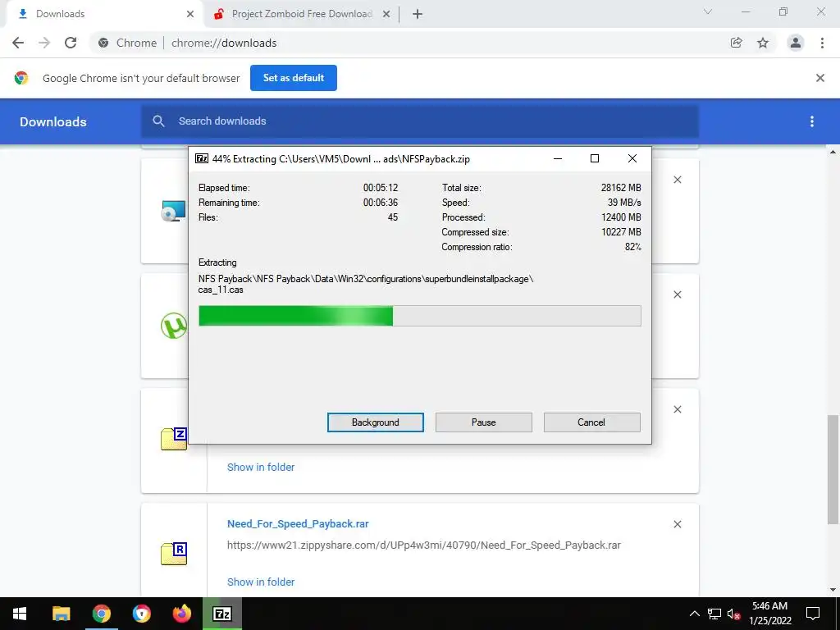The width and height of the screenshot is (840, 630).
Task: Click the uTorrent download icon
Action: click(x=174, y=325)
